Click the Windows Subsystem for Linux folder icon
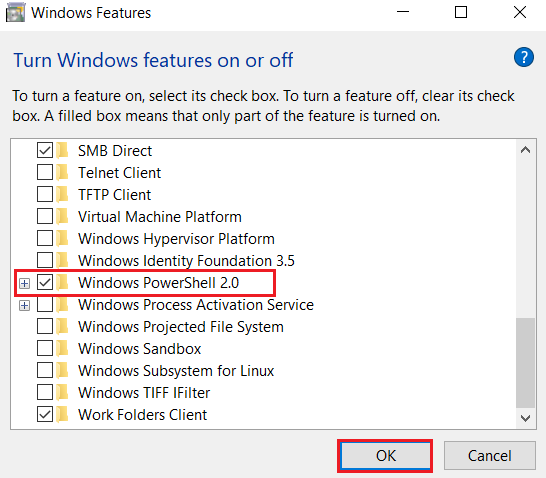546x478 pixels. coord(62,370)
